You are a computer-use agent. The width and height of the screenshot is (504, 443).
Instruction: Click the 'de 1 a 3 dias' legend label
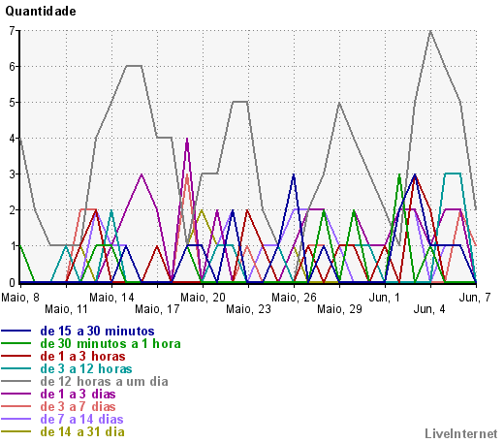tap(78, 395)
